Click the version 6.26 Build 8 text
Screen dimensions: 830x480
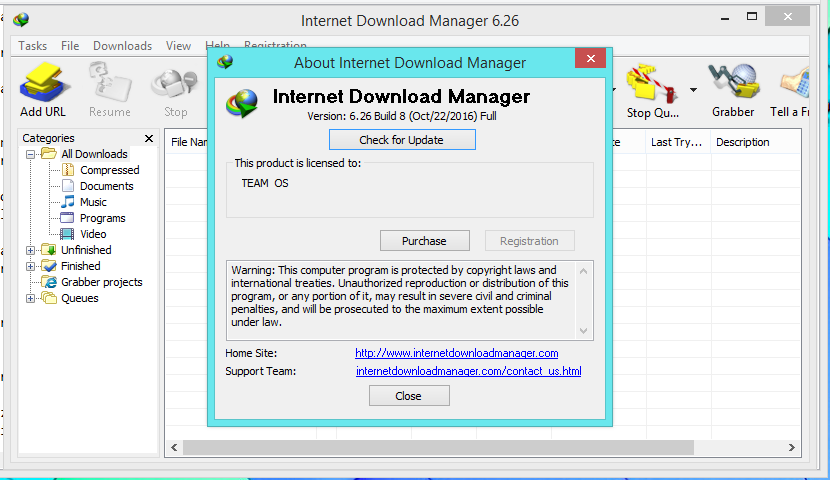(402, 116)
